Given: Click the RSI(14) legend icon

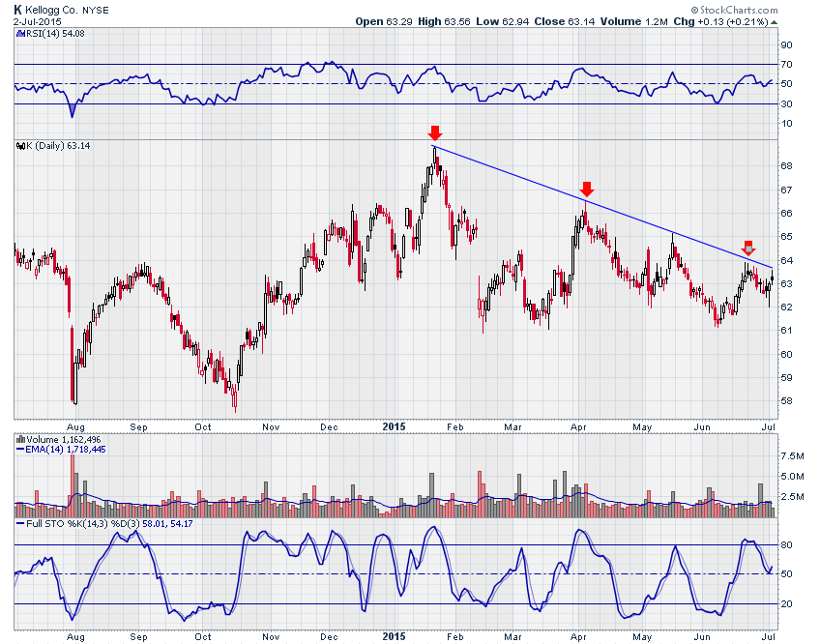Looking at the screenshot, I should coord(20,34).
